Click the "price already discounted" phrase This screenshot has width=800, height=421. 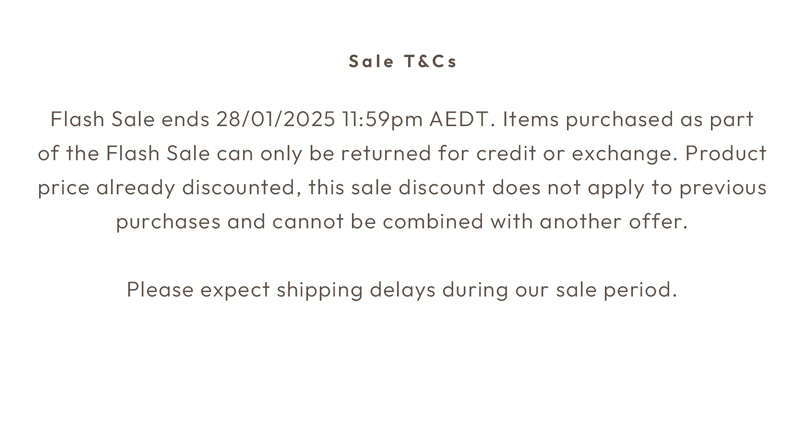[168, 188]
